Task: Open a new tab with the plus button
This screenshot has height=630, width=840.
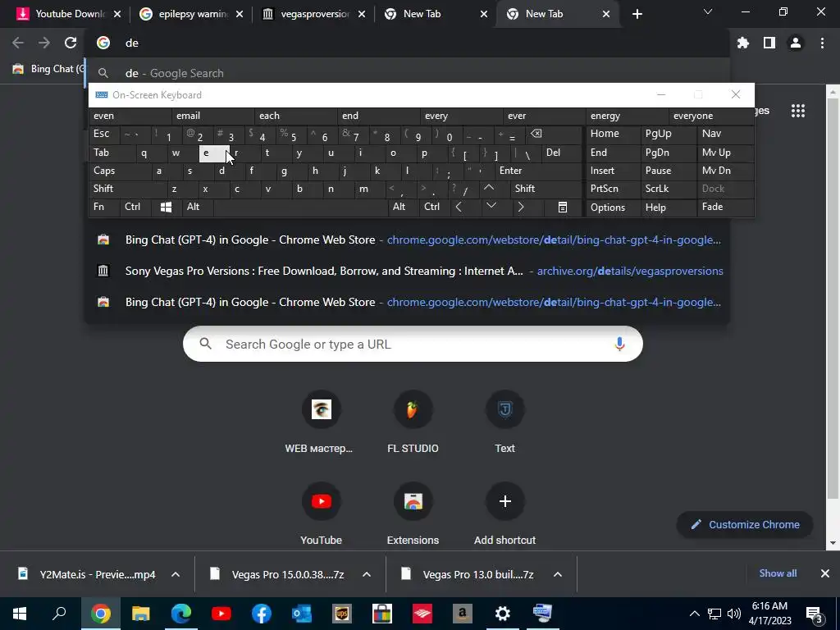Action: point(637,14)
